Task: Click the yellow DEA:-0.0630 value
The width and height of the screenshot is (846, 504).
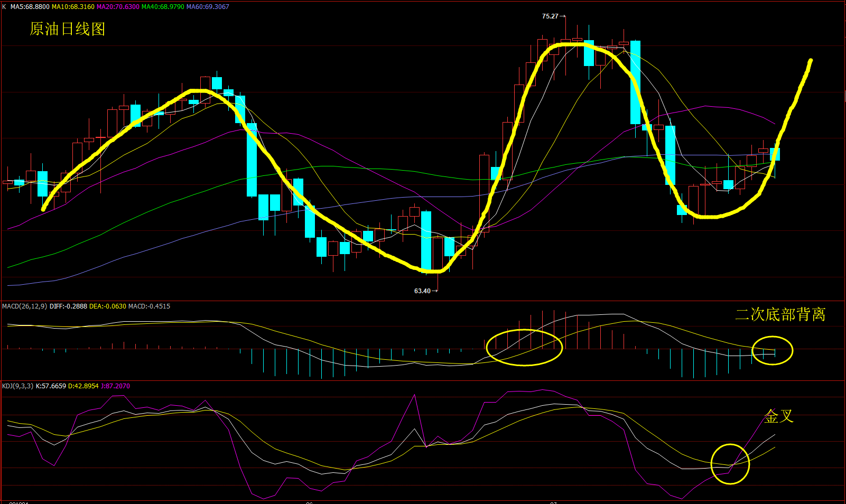Action: click(108, 306)
